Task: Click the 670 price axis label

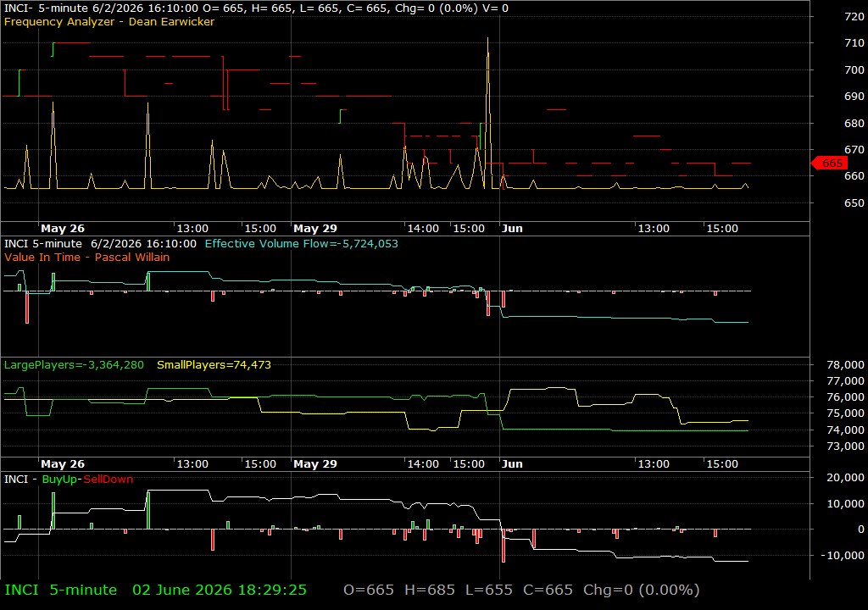Action: click(854, 149)
